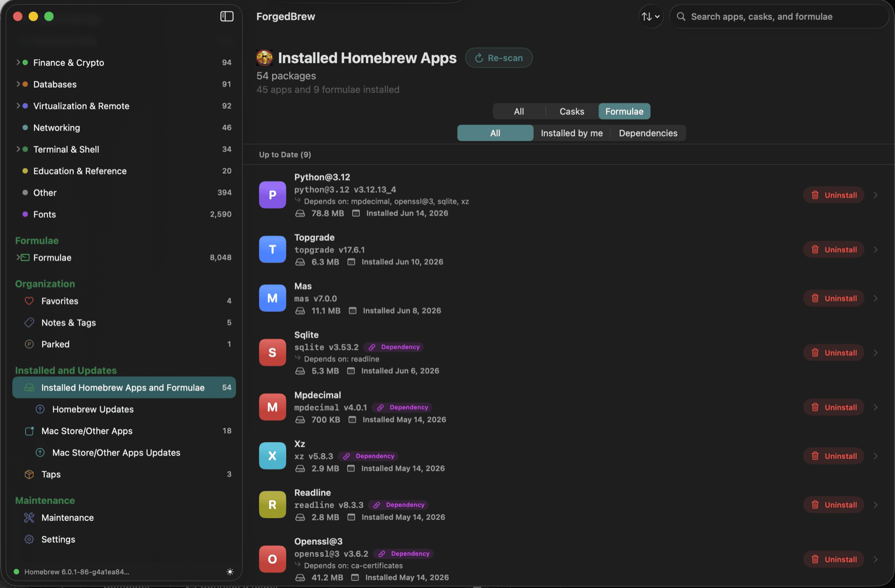Select the Other category
The width and height of the screenshot is (895, 588).
click(124, 193)
